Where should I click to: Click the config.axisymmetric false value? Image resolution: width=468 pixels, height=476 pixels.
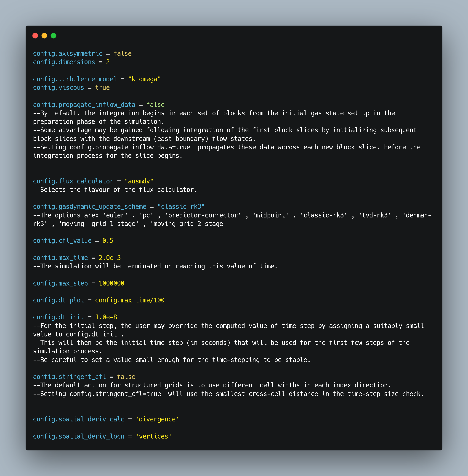(x=122, y=54)
